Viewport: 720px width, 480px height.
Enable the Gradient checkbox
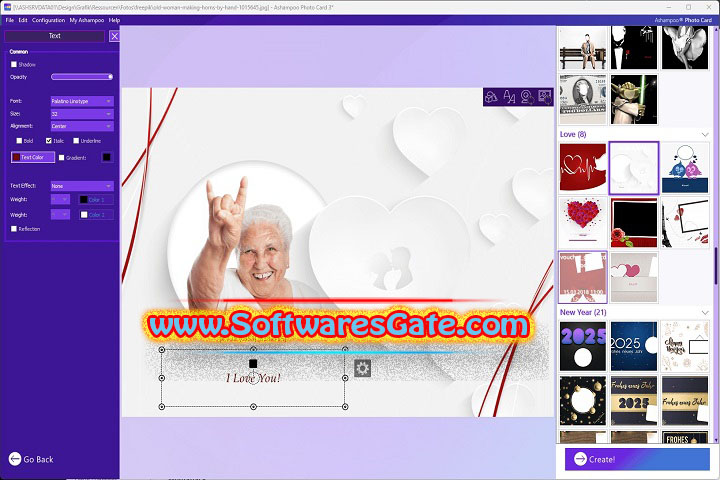pos(62,158)
